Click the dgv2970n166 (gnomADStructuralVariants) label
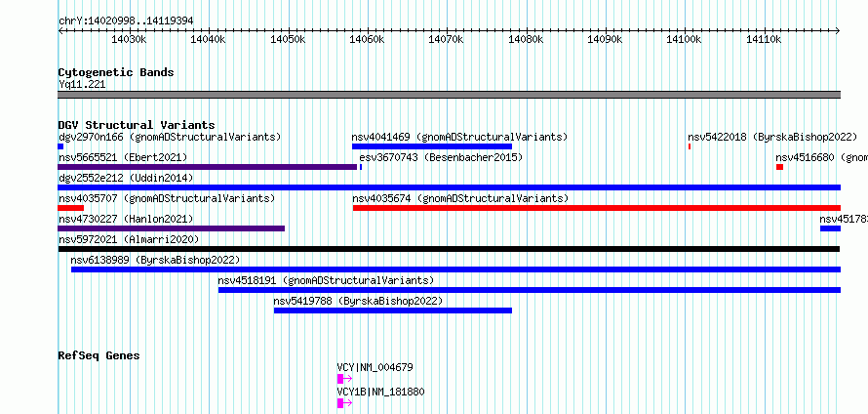 click(170, 137)
